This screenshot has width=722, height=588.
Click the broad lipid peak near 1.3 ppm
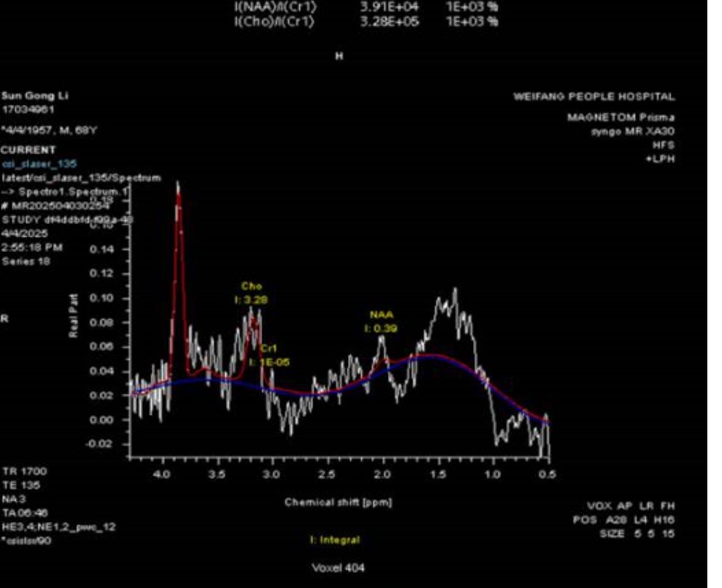[450, 304]
